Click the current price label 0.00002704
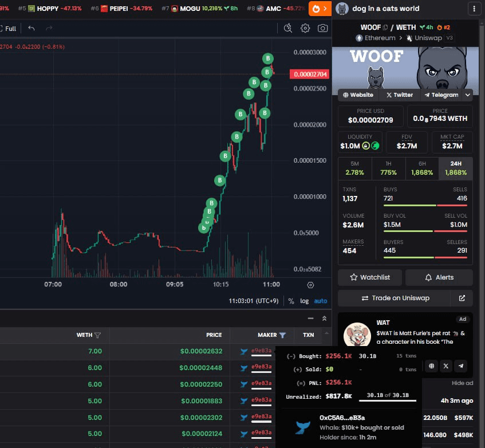Image resolution: width=485 pixels, height=448 pixels. [310, 74]
